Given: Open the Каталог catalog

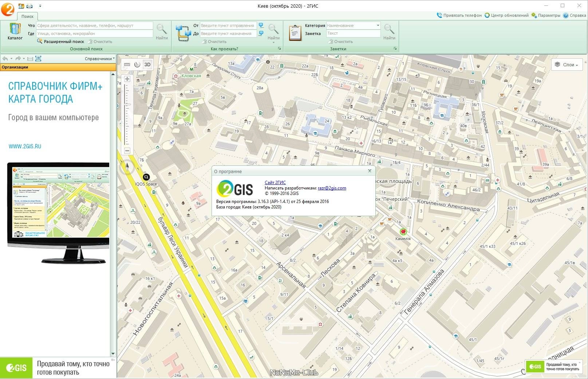Looking at the screenshot, I should point(15,31).
